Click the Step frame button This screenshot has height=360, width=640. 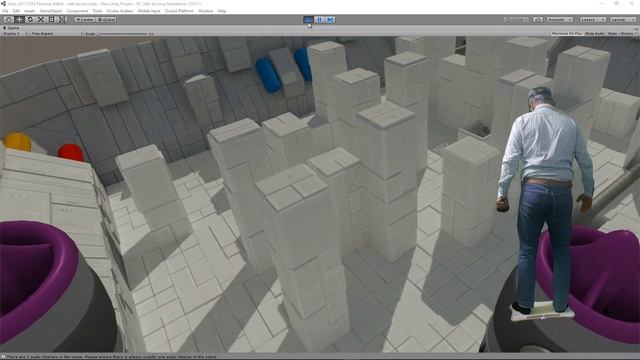click(x=330, y=20)
